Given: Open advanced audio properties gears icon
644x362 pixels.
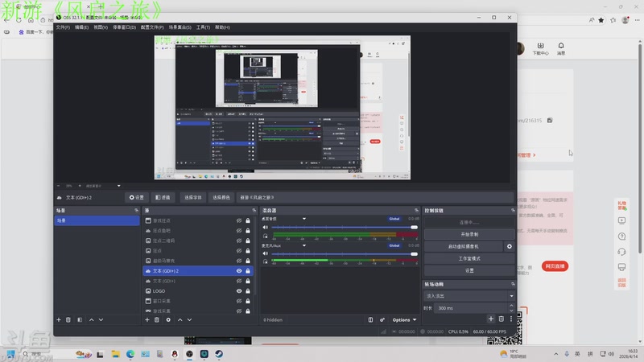Looking at the screenshot, I should 382,319.
